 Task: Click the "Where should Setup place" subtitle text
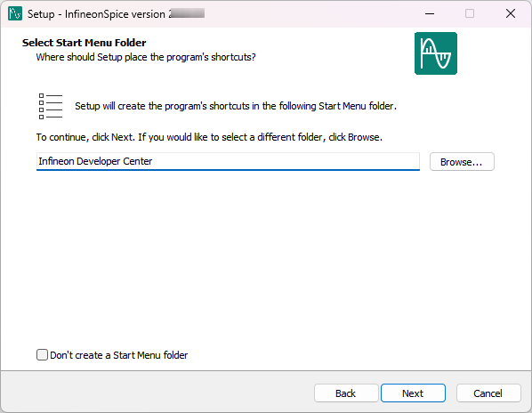[x=146, y=57]
